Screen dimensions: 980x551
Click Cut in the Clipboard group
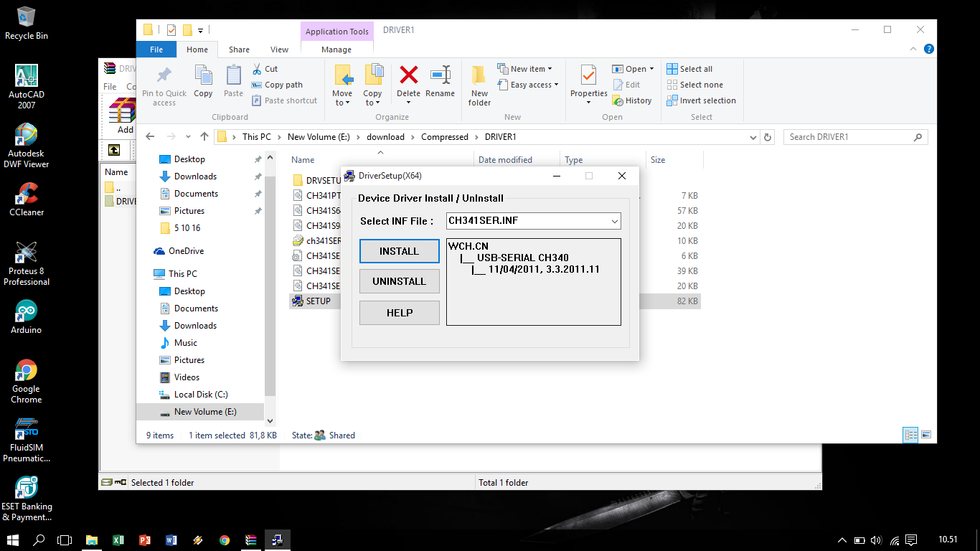coord(265,69)
